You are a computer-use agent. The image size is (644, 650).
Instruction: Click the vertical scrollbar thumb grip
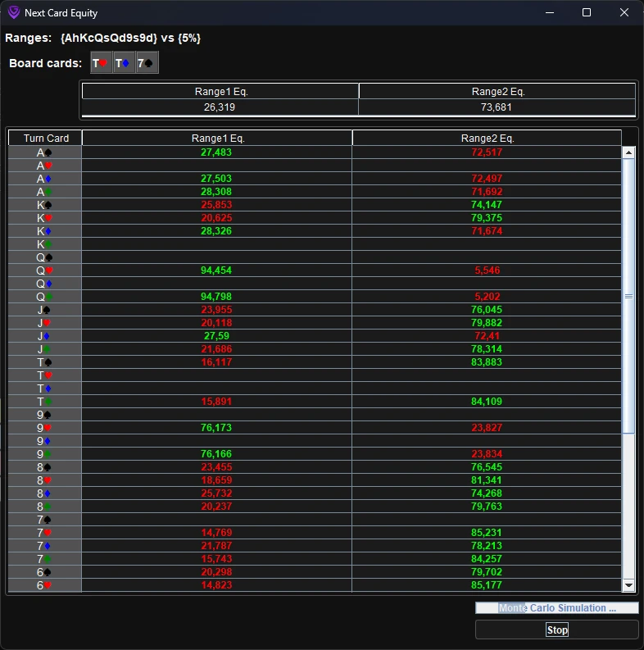point(629,296)
